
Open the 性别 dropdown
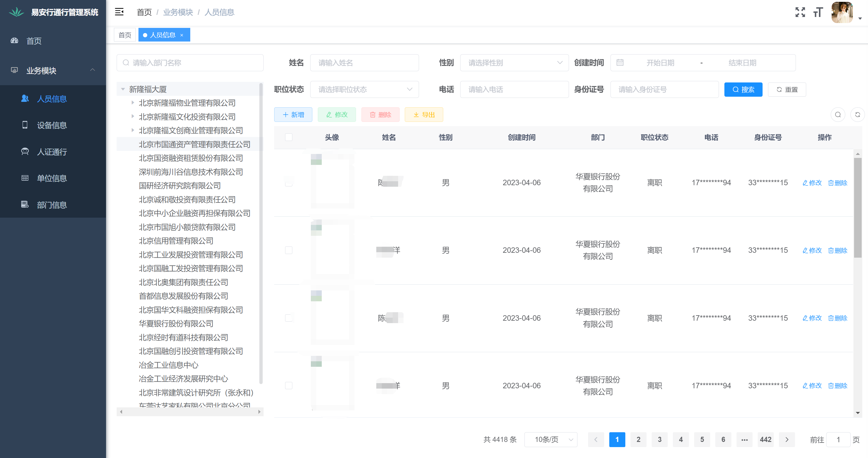coord(514,63)
